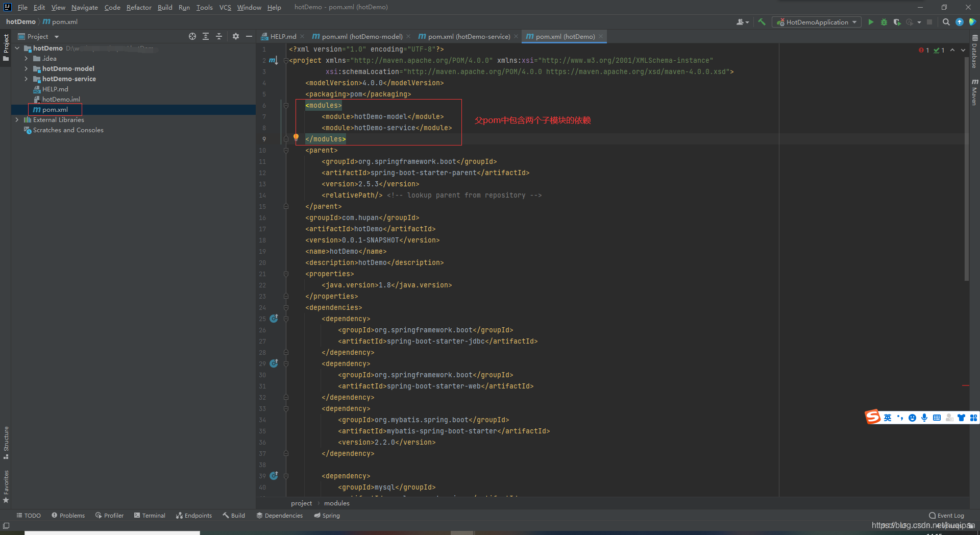The height and width of the screenshot is (535, 980).
Task: Open the Refactor menu
Action: coord(139,7)
